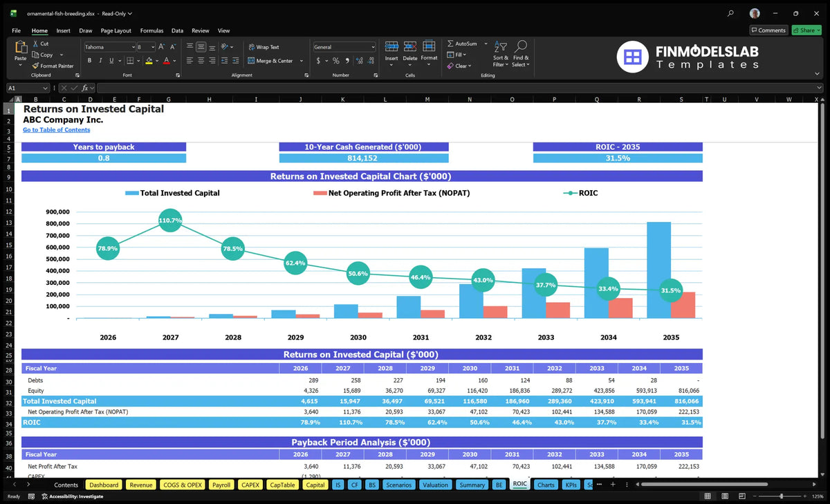Open the Find & Select magnifier tool
The image size is (830, 504).
[x=521, y=47]
